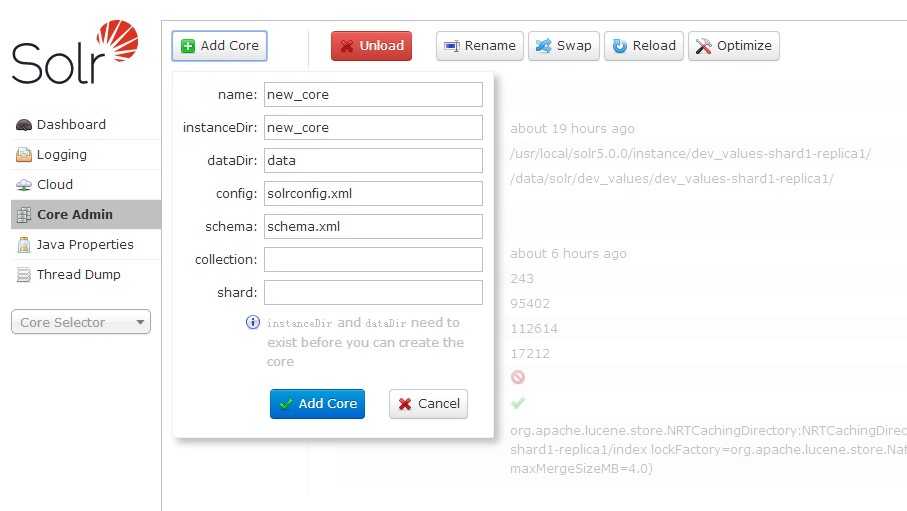
Task: Click the top toolbar Add Core button
Action: pos(219,46)
